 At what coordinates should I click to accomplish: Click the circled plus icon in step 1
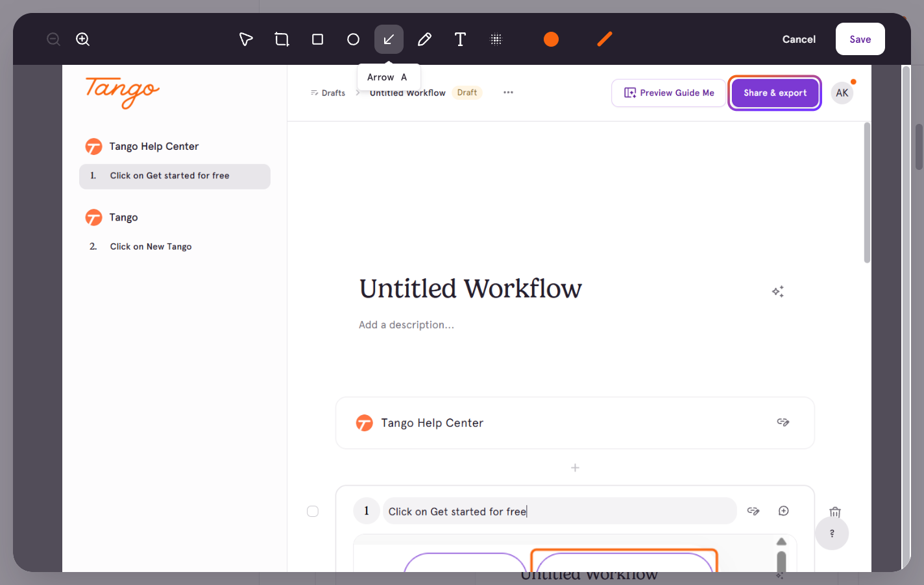(784, 511)
